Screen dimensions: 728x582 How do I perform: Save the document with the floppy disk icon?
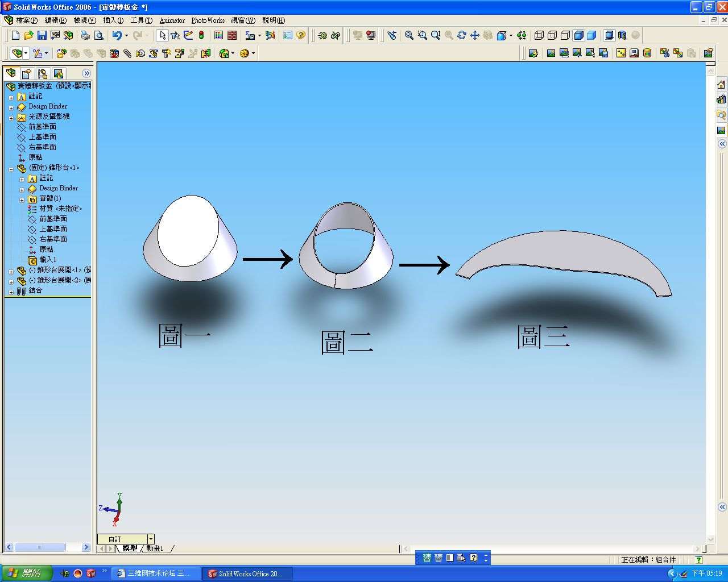[x=42, y=35]
